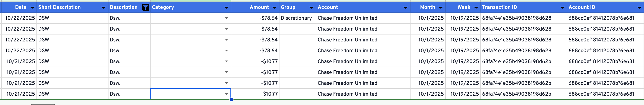Open the Category column filter icon

click(x=226, y=8)
